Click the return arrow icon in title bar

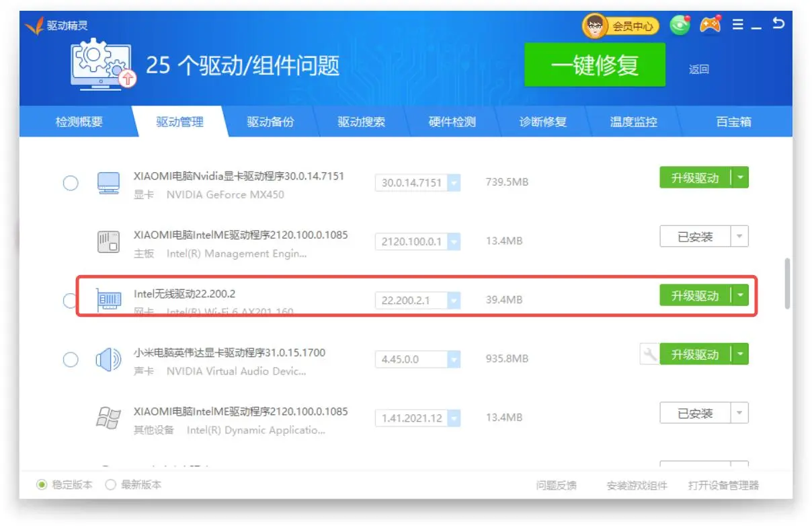778,24
